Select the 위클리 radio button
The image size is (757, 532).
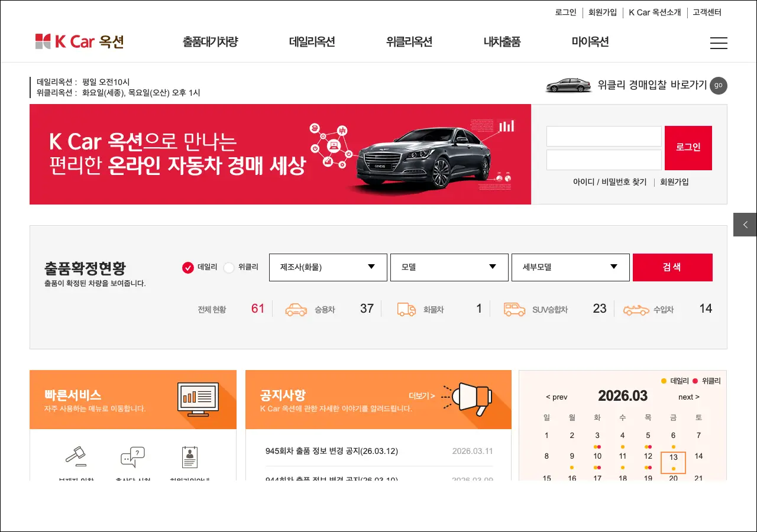coord(229,268)
